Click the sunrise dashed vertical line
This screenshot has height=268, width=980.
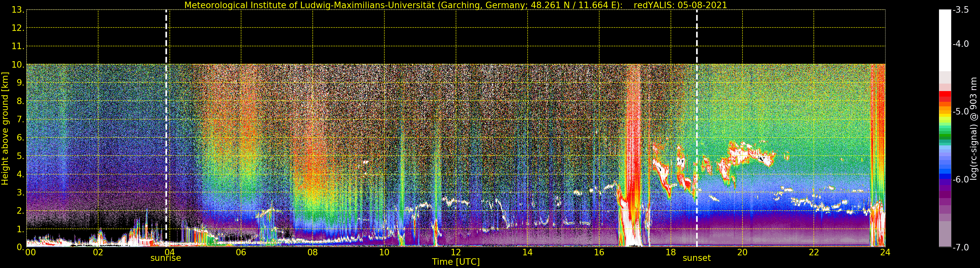166,128
